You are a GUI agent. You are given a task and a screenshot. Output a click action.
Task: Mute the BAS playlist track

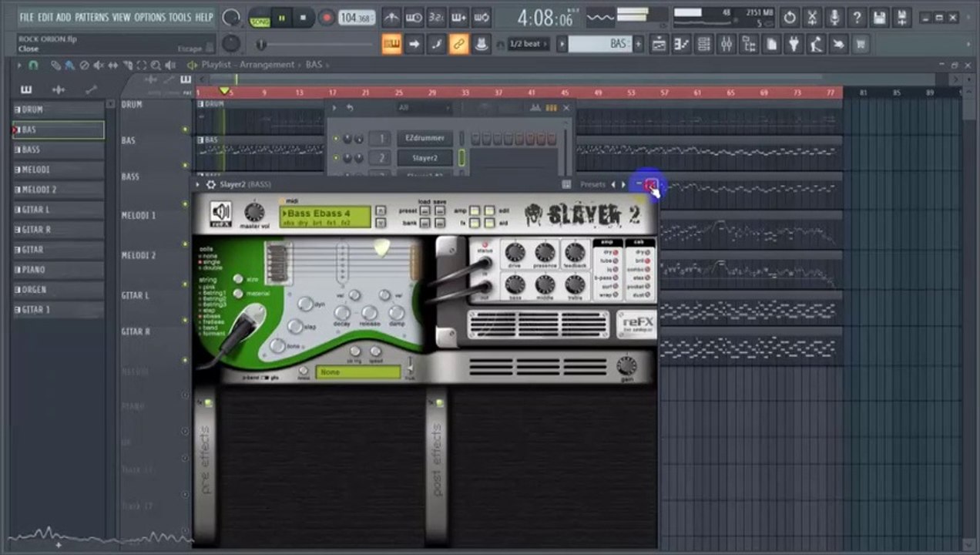coord(185,165)
